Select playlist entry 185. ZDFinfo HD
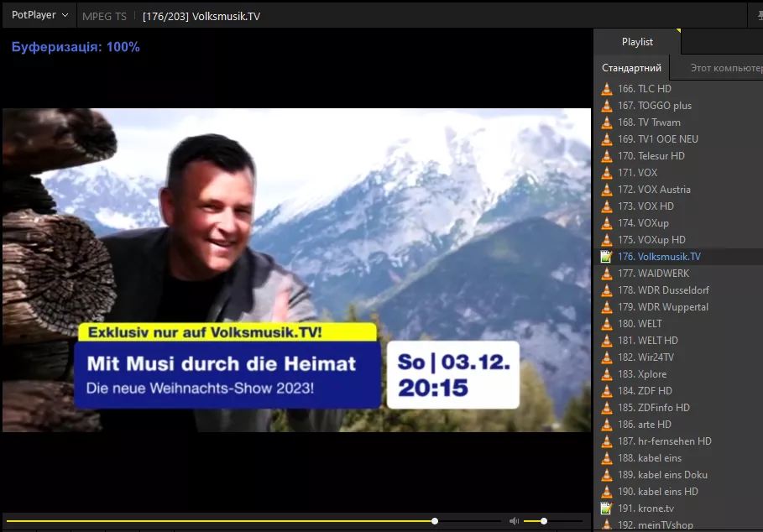The width and height of the screenshot is (763, 532). pyautogui.click(x=678, y=408)
